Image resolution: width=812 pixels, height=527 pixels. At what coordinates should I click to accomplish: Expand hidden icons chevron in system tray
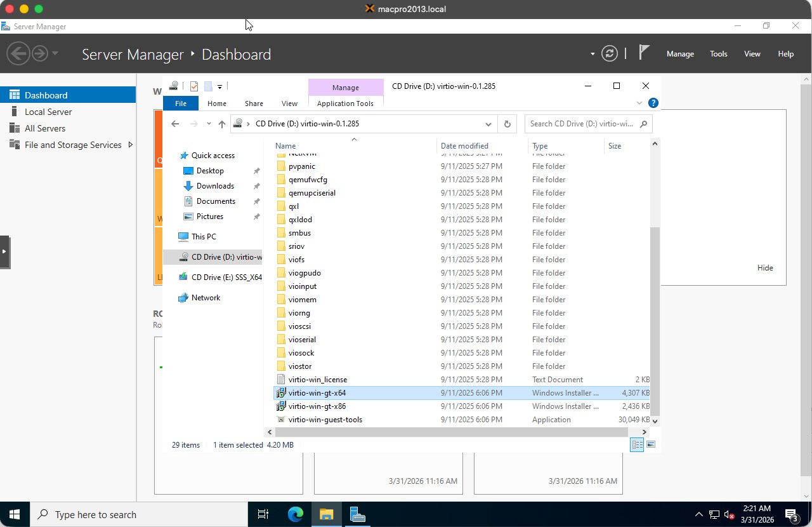[698, 514]
